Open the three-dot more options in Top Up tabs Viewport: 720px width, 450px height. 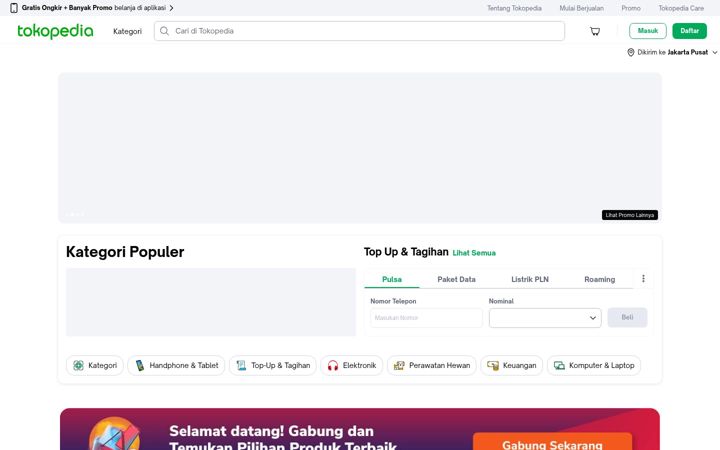click(x=643, y=279)
